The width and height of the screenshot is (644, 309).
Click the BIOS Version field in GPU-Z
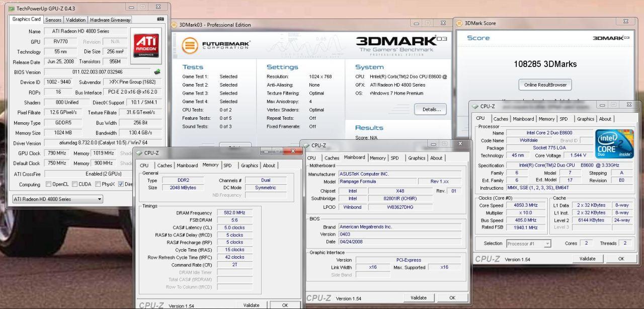97,72
